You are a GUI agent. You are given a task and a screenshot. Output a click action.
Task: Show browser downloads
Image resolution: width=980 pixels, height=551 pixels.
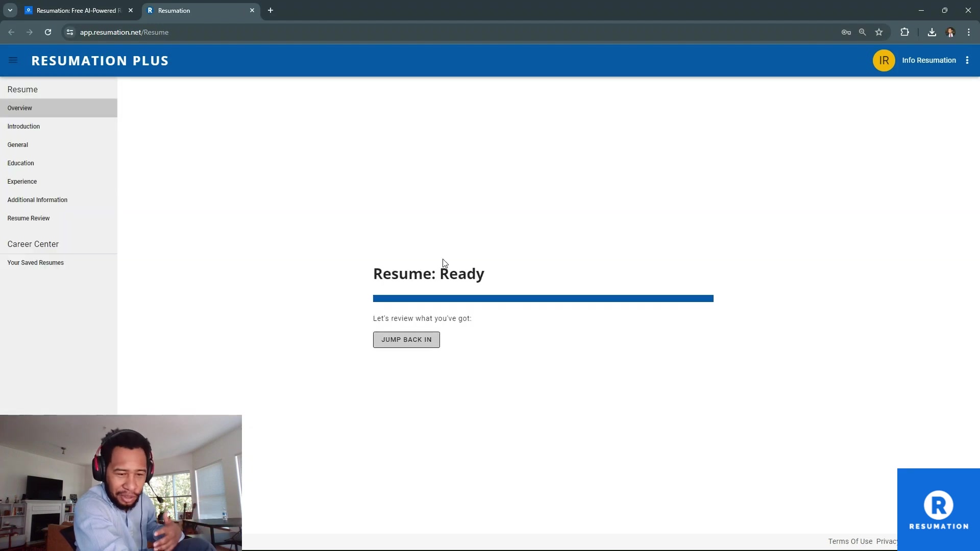(932, 32)
